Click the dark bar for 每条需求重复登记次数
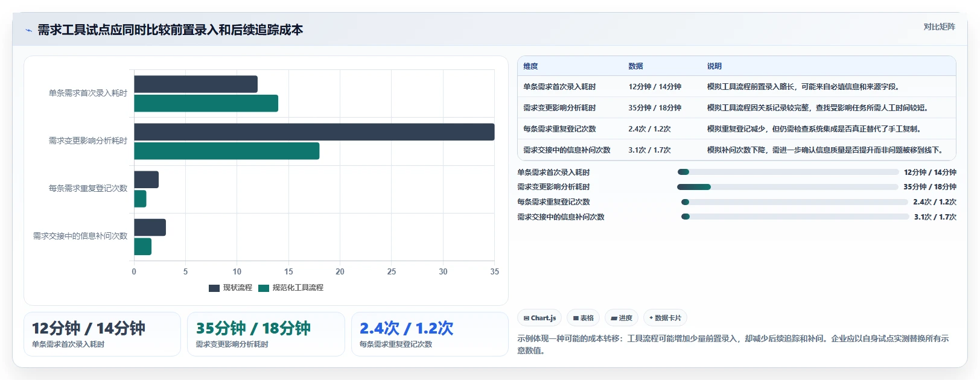This screenshot has width=980, height=380. pyautogui.click(x=146, y=180)
